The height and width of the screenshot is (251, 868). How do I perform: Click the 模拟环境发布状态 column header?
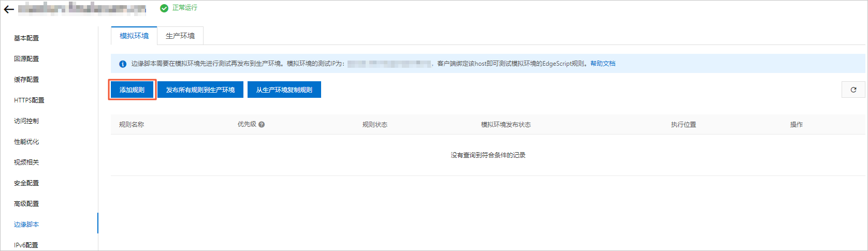(506, 125)
